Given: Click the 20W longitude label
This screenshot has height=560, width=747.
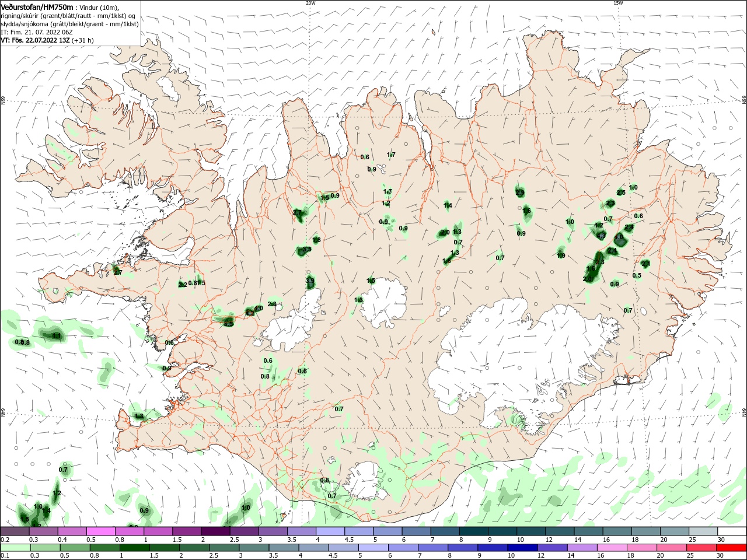Looking at the screenshot, I should pos(310,3).
